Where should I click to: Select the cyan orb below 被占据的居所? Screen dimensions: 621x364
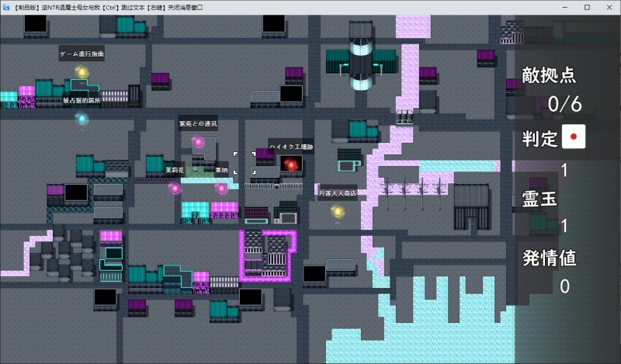click(82, 119)
